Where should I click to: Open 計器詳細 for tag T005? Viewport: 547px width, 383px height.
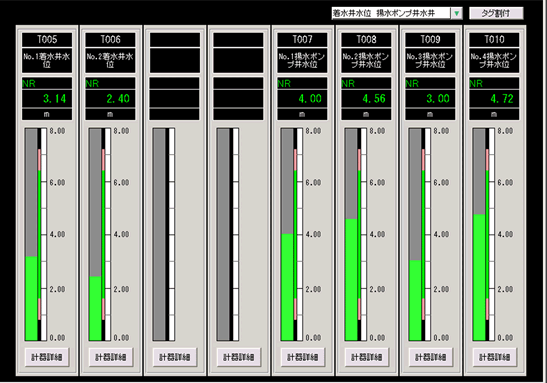(x=47, y=357)
